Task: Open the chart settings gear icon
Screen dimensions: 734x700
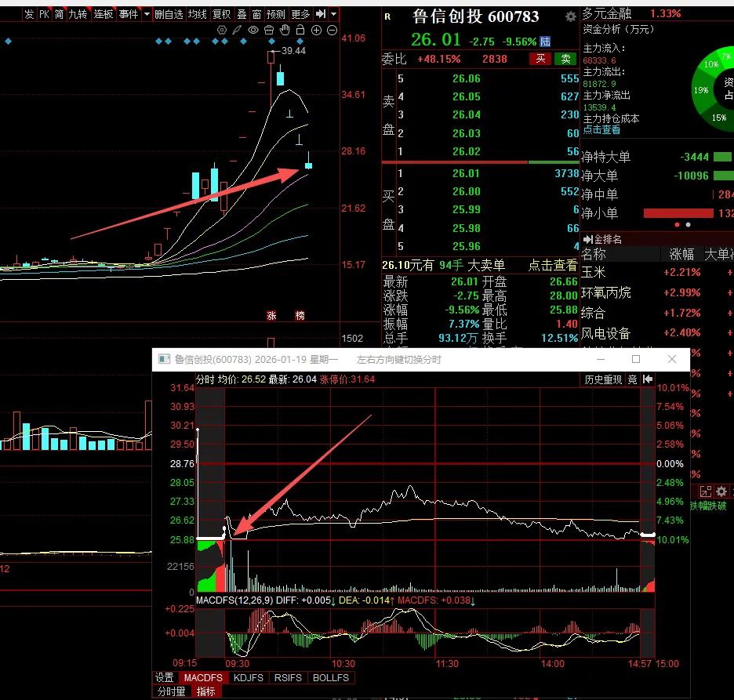Action: [x=222, y=31]
